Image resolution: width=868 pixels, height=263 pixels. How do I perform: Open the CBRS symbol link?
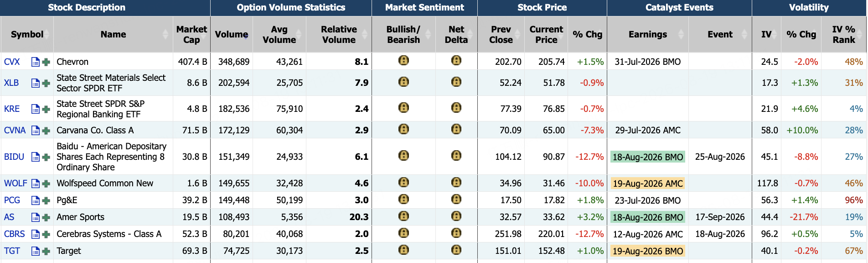(15, 234)
